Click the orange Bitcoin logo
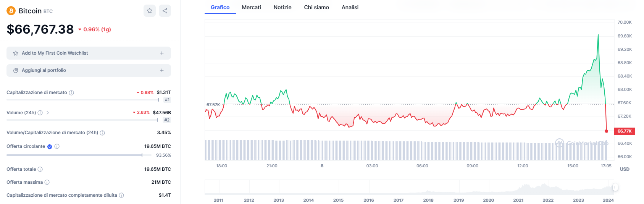Screen dimensions: 644x204 pyautogui.click(x=11, y=11)
